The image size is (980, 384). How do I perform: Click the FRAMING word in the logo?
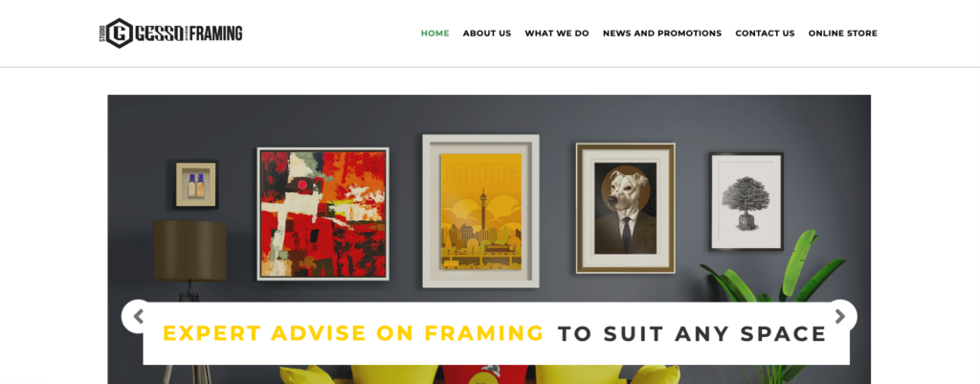(x=215, y=34)
